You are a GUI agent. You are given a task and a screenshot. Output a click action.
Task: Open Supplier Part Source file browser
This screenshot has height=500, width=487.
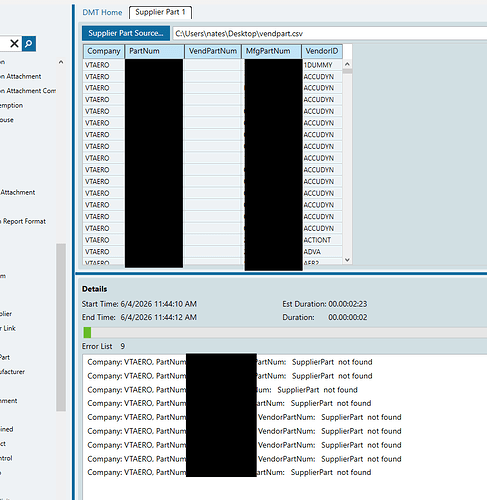tap(126, 33)
